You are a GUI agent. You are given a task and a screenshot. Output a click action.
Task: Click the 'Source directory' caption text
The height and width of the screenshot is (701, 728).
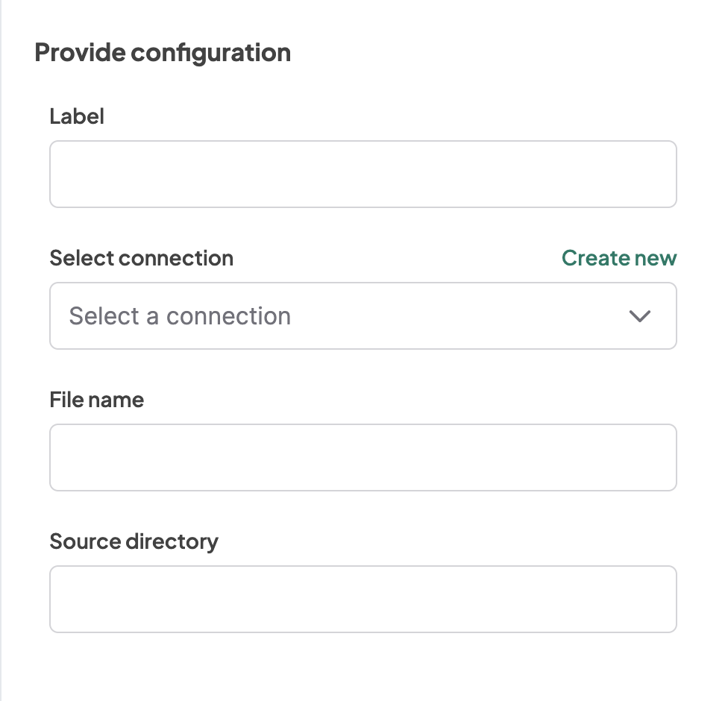click(x=134, y=541)
